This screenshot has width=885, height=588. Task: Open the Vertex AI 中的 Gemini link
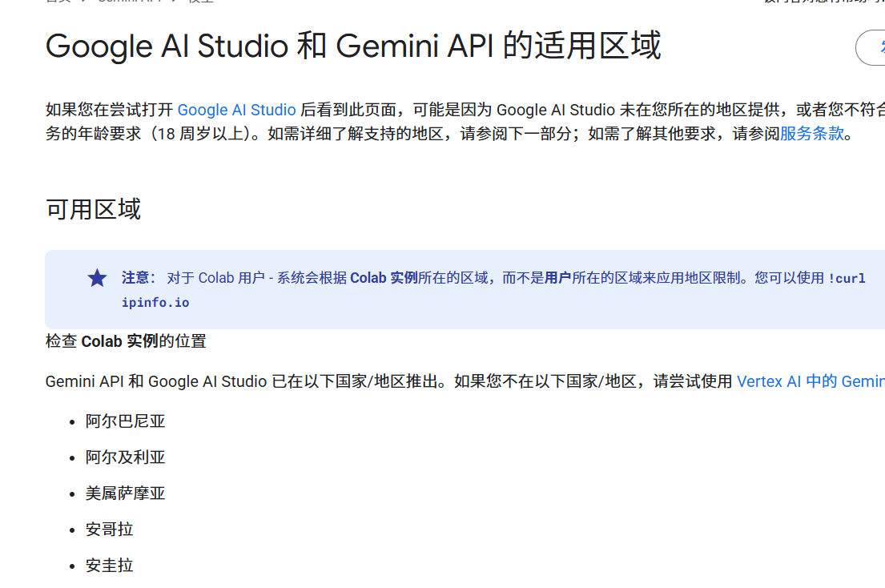point(811,381)
